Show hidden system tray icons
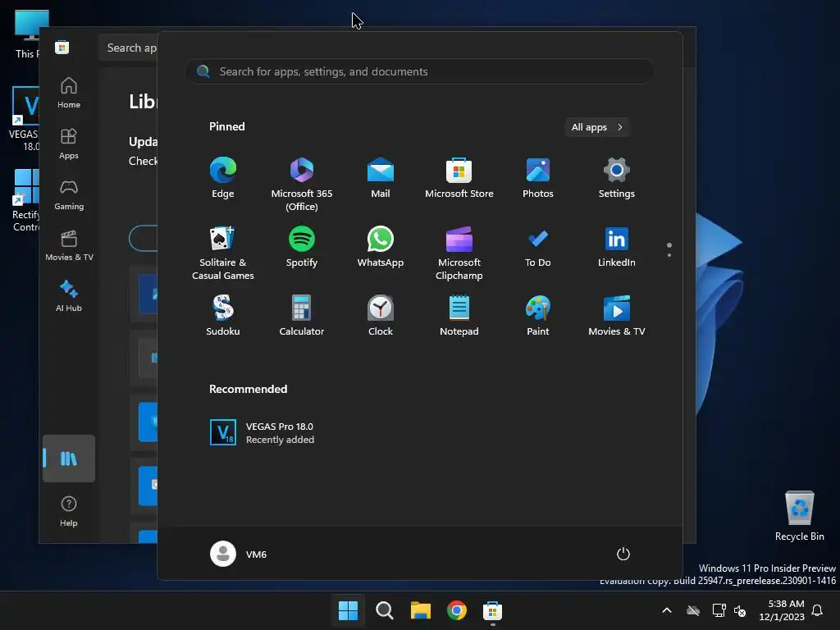Image resolution: width=840 pixels, height=630 pixels. [667, 610]
